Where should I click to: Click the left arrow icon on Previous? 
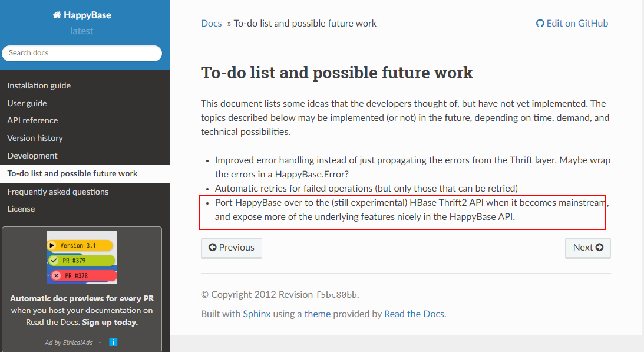(213, 248)
